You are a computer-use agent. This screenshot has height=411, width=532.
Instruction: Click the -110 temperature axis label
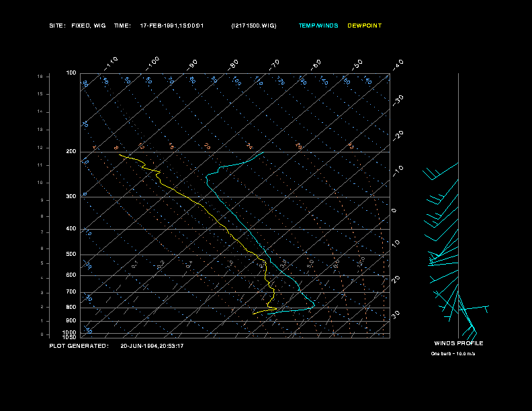111,64
